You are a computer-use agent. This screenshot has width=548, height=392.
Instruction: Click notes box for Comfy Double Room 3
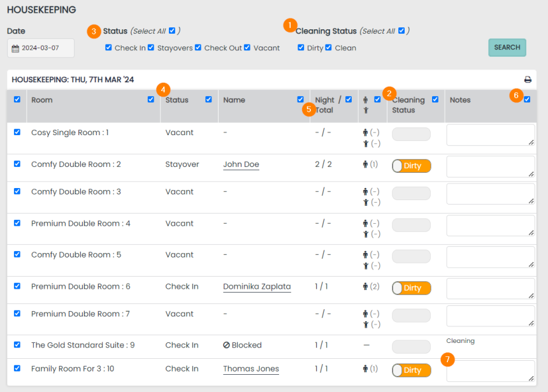pos(490,194)
